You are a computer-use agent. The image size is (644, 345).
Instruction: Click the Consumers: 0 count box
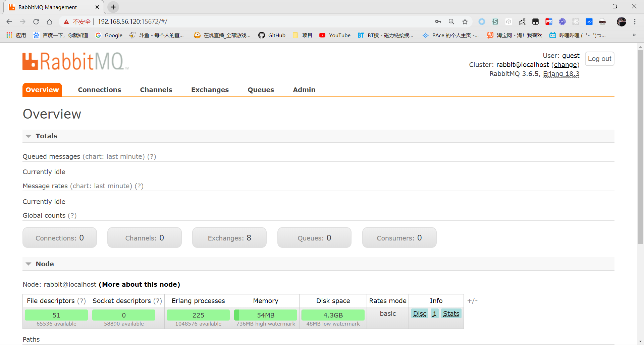point(399,238)
